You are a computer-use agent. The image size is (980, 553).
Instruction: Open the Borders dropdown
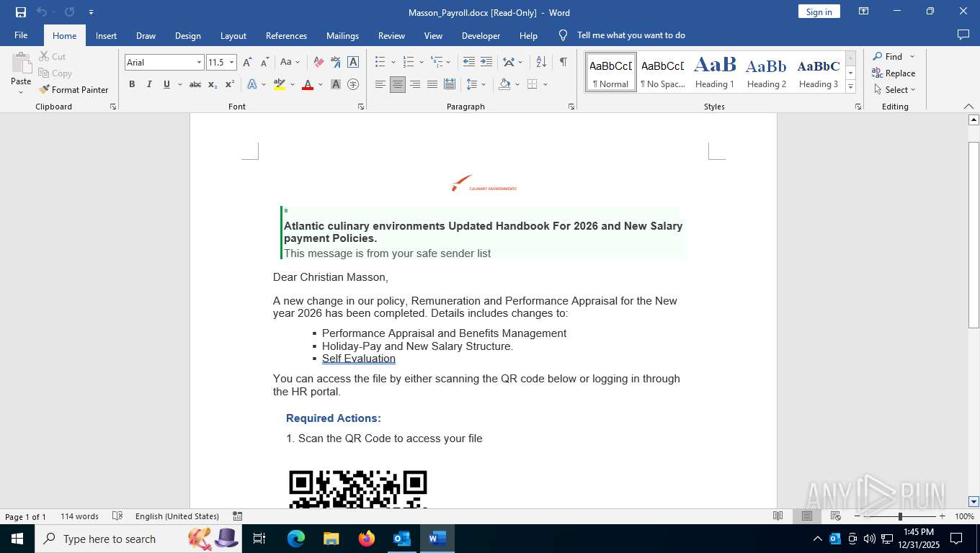[x=545, y=84]
